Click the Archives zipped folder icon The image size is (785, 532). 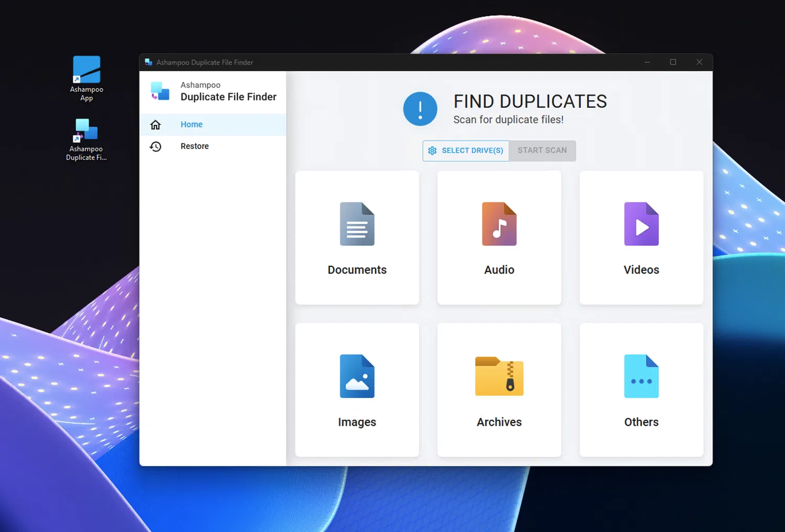point(499,376)
